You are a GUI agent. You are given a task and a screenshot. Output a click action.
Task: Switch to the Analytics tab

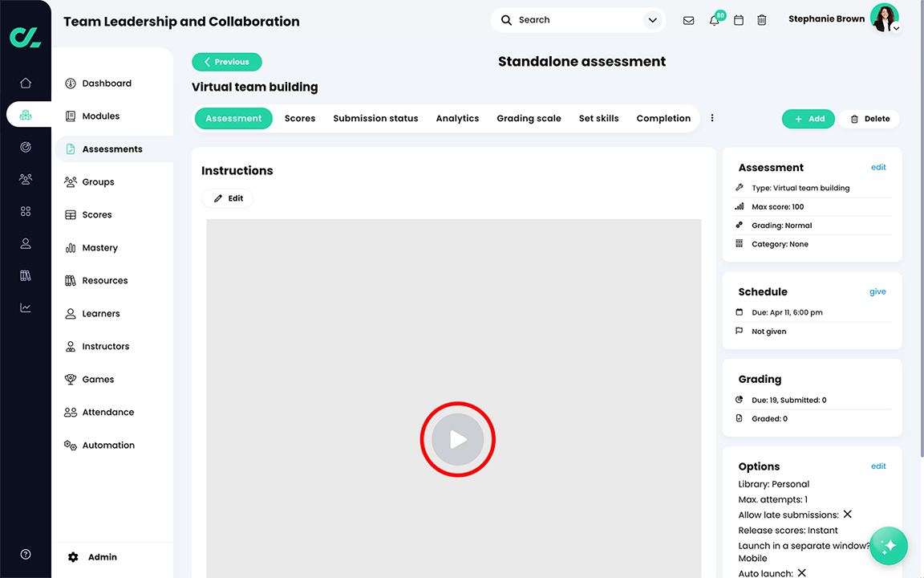(457, 117)
